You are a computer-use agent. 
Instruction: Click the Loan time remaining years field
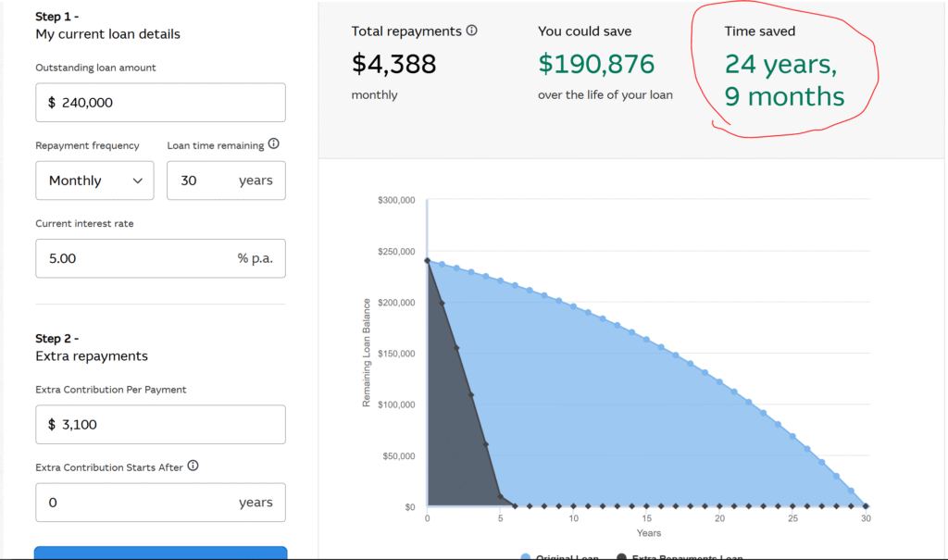(x=226, y=180)
